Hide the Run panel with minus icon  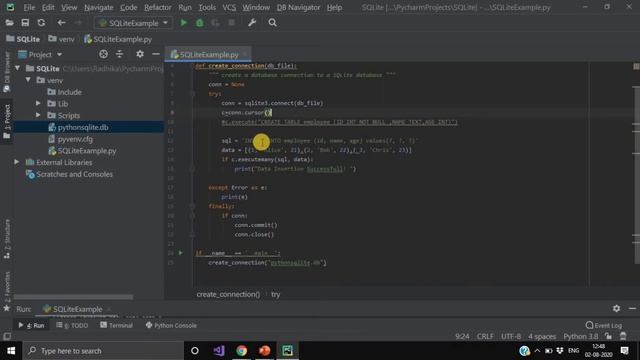point(632,309)
